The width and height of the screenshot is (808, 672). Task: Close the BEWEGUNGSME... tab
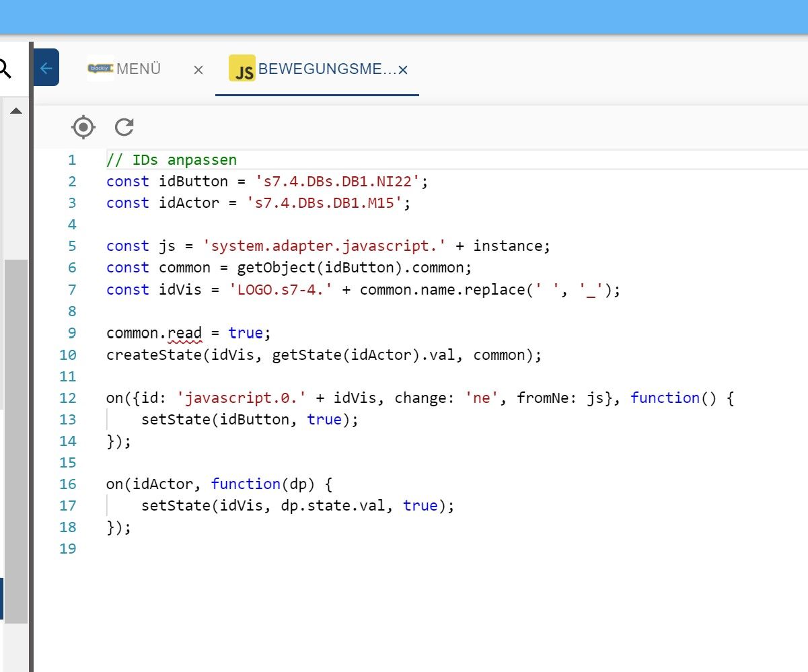click(x=402, y=69)
